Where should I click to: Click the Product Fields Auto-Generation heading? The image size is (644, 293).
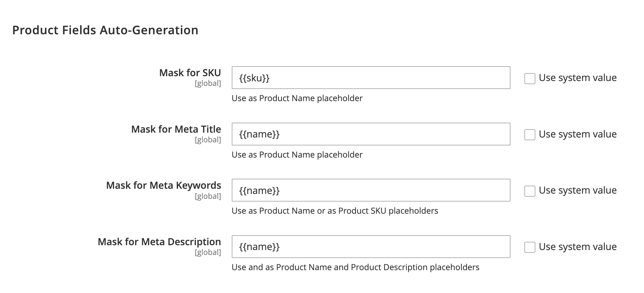(x=105, y=30)
